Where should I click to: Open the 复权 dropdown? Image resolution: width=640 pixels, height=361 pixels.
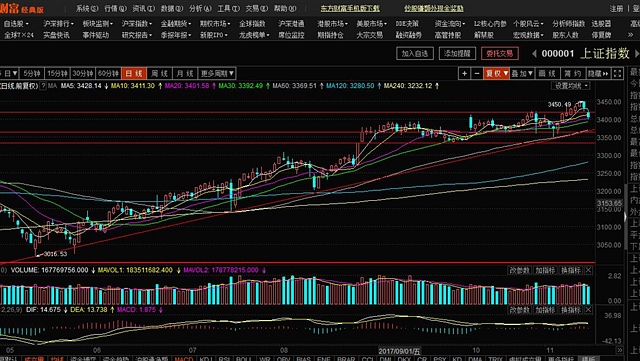click(x=496, y=74)
